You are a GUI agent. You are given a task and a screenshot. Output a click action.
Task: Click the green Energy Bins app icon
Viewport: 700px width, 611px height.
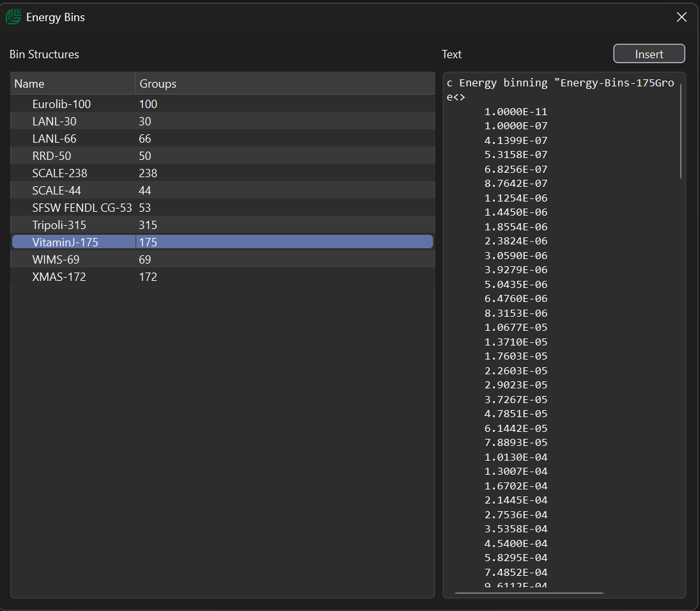point(13,17)
